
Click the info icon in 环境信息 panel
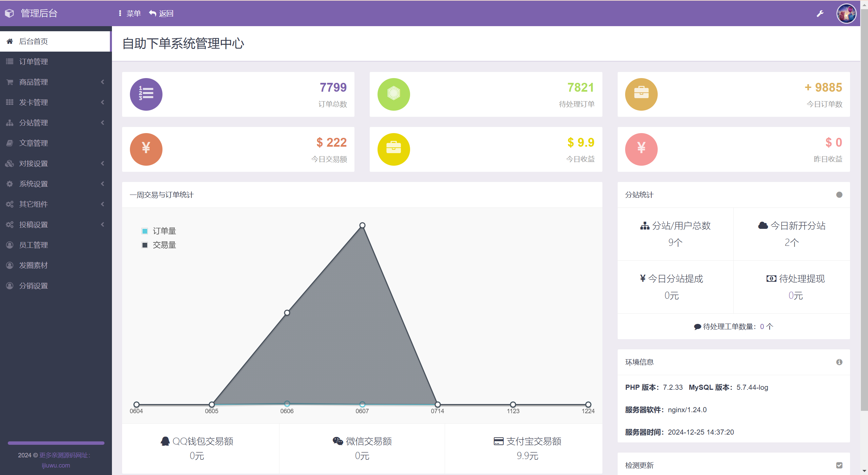tap(839, 362)
